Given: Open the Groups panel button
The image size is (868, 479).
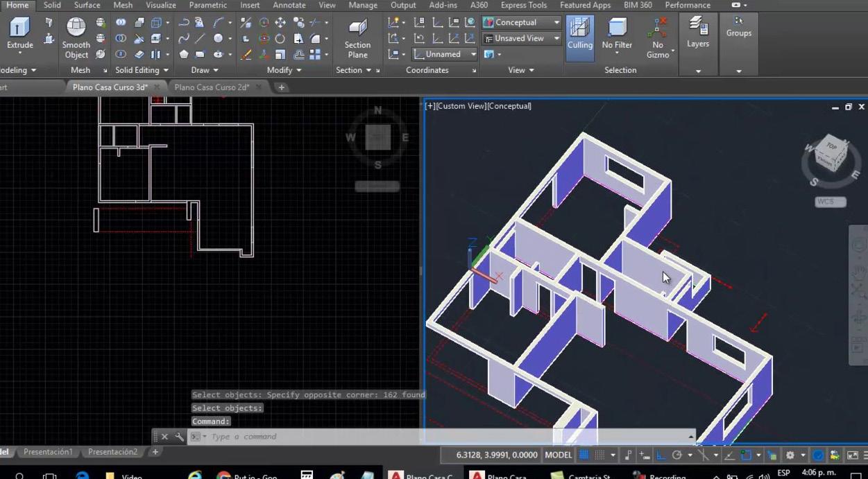Looking at the screenshot, I should [x=739, y=28].
